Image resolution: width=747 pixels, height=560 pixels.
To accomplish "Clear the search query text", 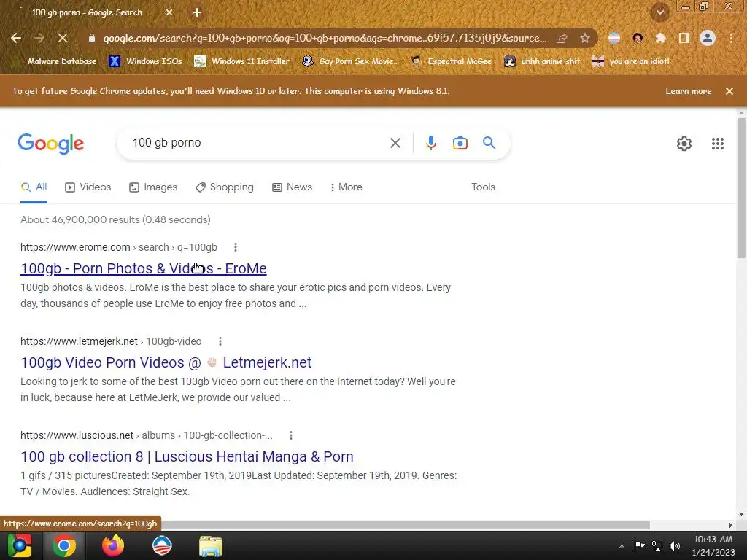I will pos(395,143).
